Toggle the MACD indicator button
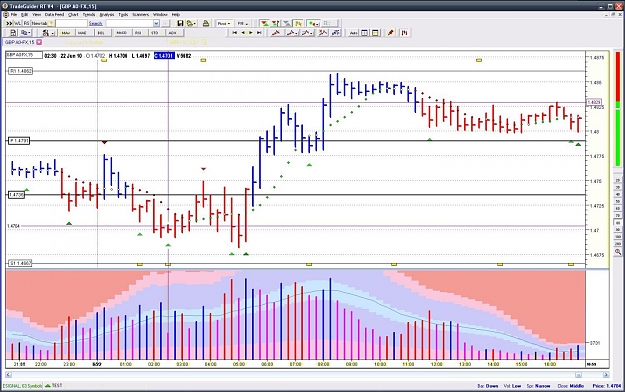 tap(121, 33)
